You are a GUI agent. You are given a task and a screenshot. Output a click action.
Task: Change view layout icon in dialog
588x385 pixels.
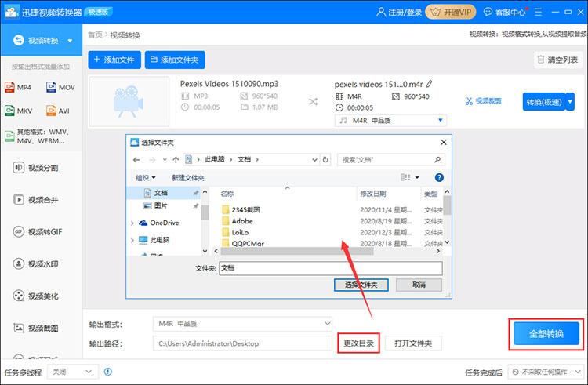coord(406,177)
